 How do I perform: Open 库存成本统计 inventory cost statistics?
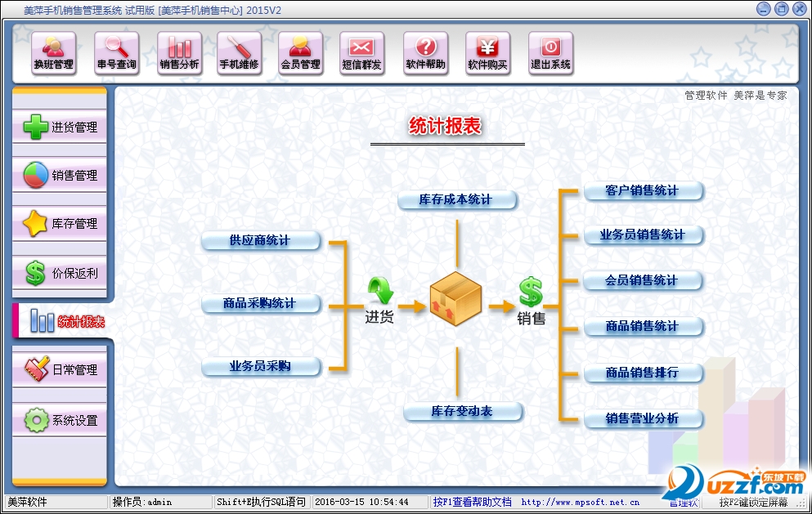pos(457,200)
